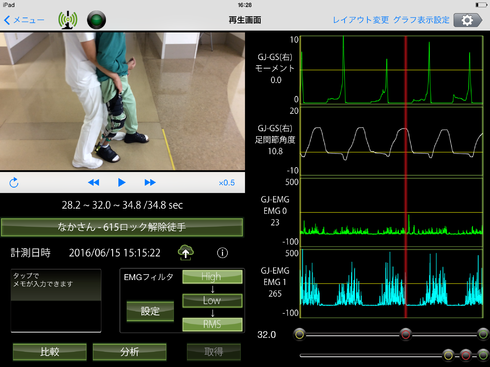Select the red handle on lower range slider
Screen dimensions: 490x367
click(x=466, y=355)
